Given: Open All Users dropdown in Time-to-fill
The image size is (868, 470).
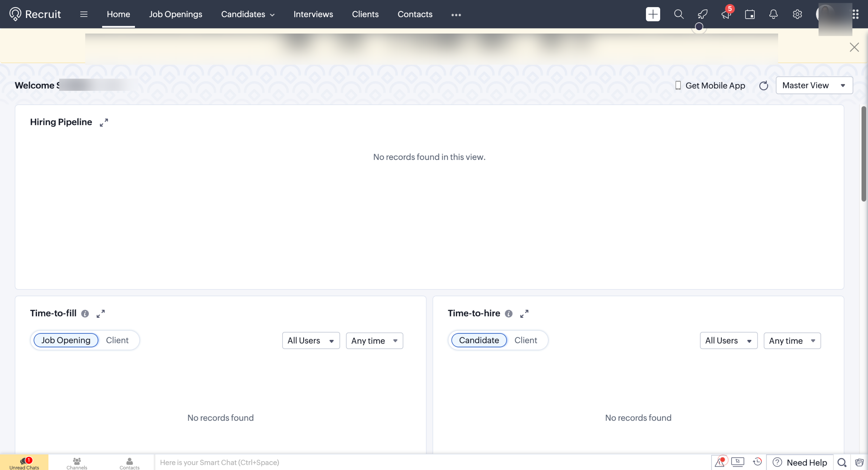Looking at the screenshot, I should (x=311, y=341).
